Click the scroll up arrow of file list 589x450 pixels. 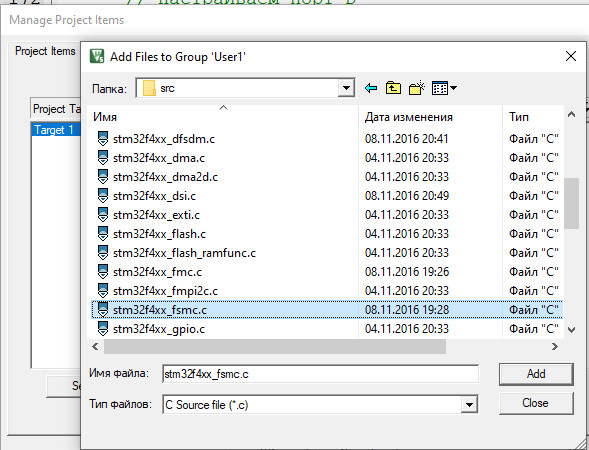(x=571, y=114)
